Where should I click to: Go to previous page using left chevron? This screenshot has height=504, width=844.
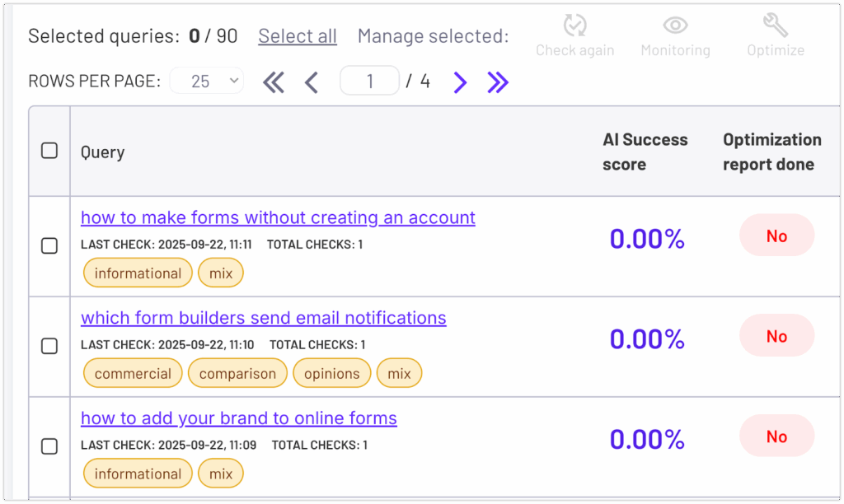click(x=312, y=82)
